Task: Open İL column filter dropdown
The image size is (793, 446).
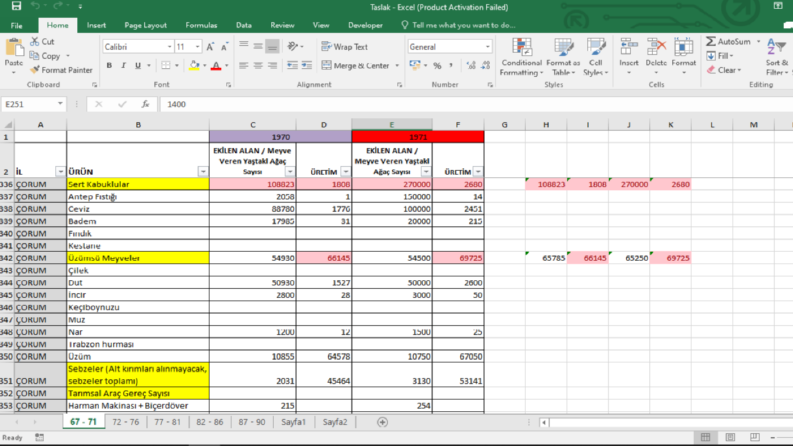Action: tap(60, 171)
